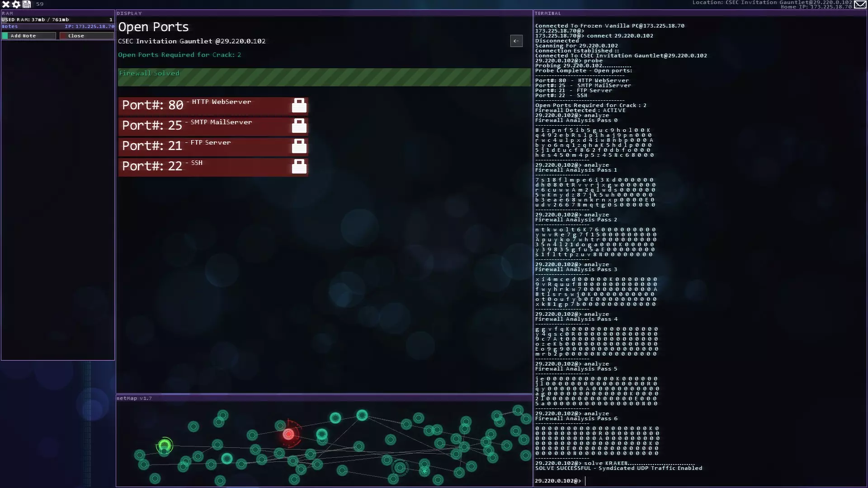Click the Close button in Notes panel
The height and width of the screenshot is (488, 868).
point(86,36)
